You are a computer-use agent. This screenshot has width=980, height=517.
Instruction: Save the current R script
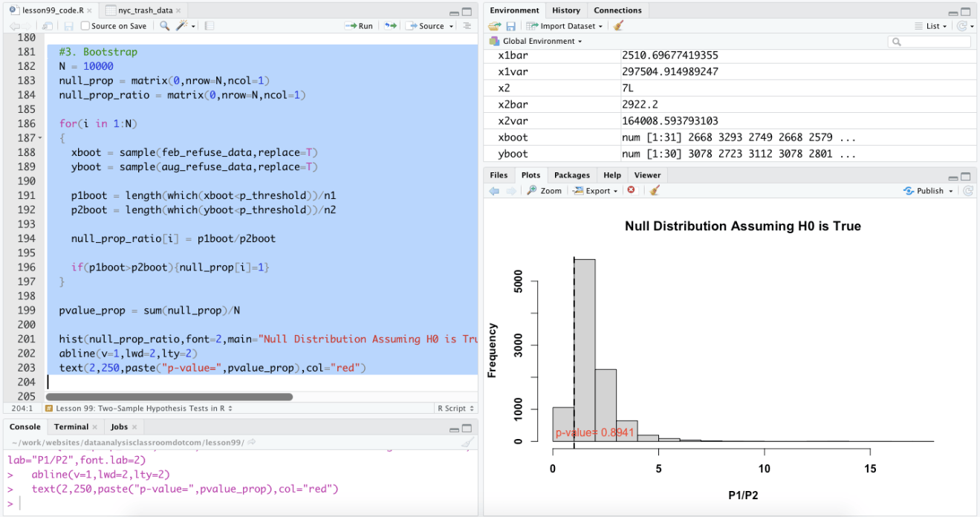[68, 26]
